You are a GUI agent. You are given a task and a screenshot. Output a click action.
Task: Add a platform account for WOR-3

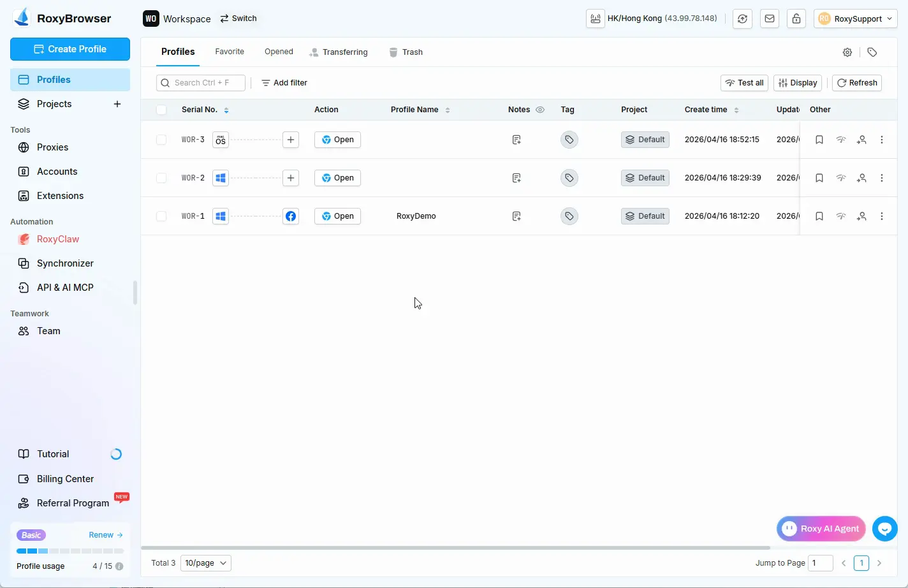[291, 140]
